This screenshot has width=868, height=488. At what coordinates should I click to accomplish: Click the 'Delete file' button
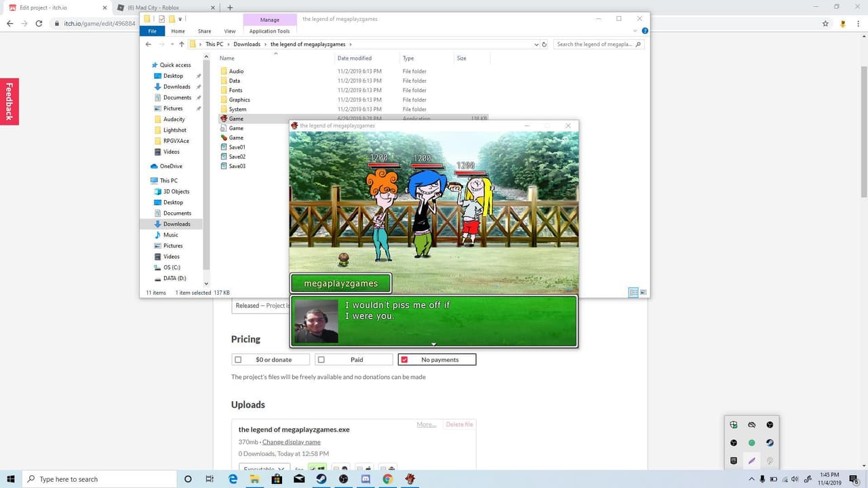[459, 424]
